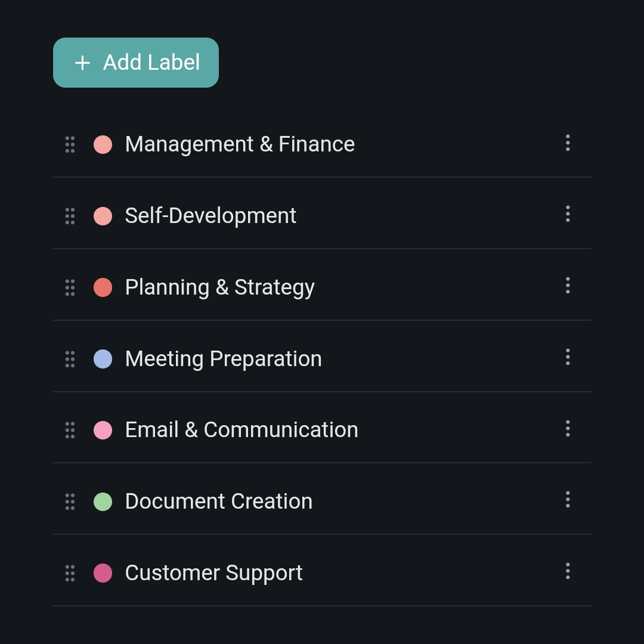Screen dimensions: 644x644
Task: Open kebab menu for Email & Communication
Action: pyautogui.click(x=568, y=428)
